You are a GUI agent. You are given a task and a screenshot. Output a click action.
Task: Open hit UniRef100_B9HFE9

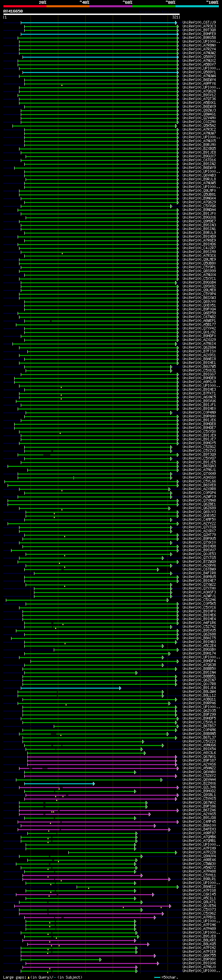199,34
